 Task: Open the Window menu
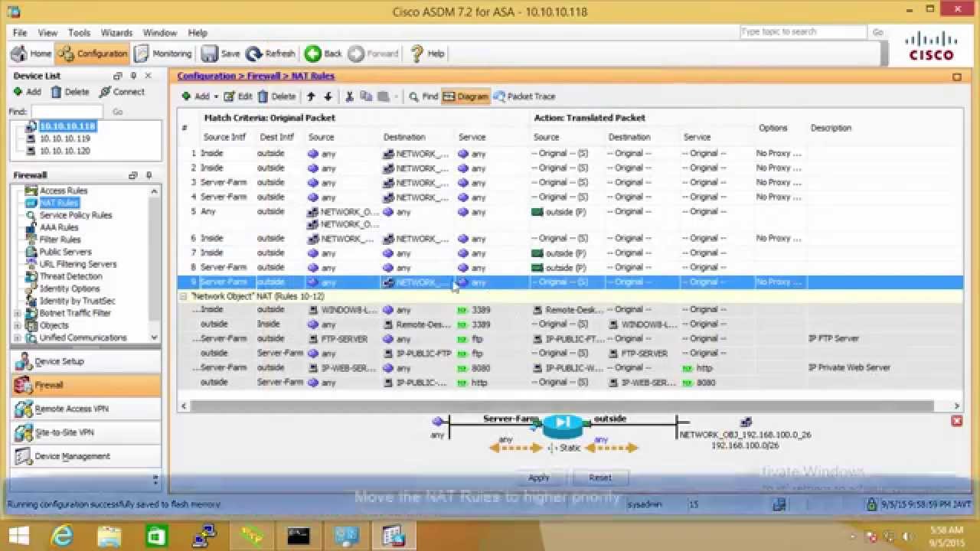(x=160, y=33)
